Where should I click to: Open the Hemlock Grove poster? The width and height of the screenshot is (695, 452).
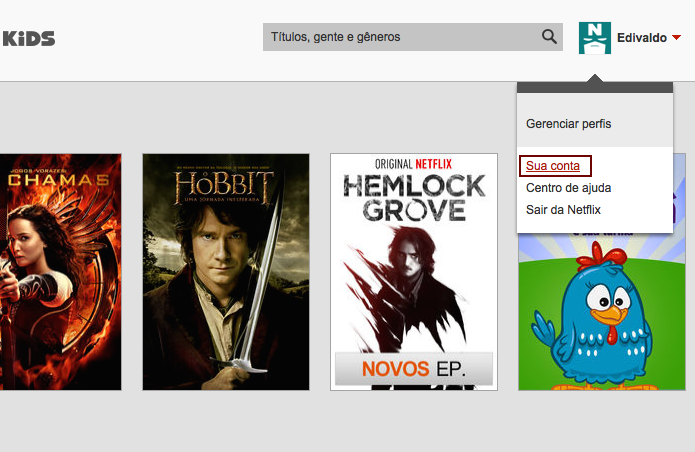point(414,272)
